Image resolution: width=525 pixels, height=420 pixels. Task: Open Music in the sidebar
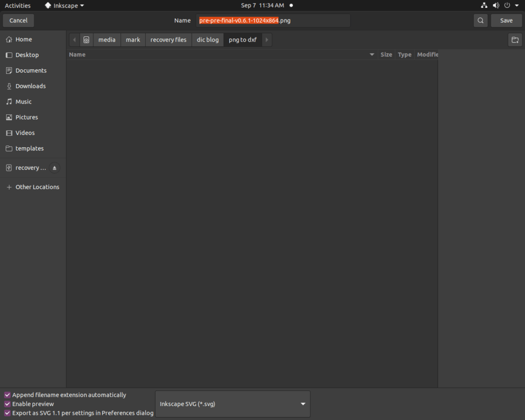33,102
